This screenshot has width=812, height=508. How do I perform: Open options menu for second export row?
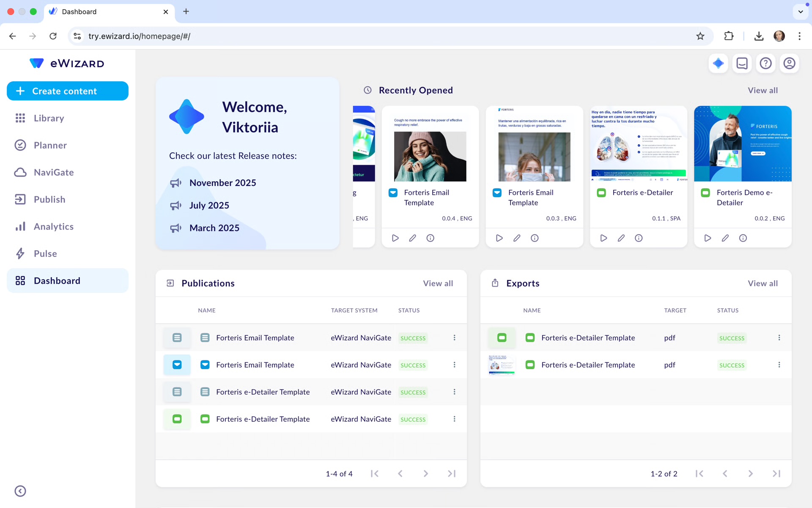click(779, 364)
